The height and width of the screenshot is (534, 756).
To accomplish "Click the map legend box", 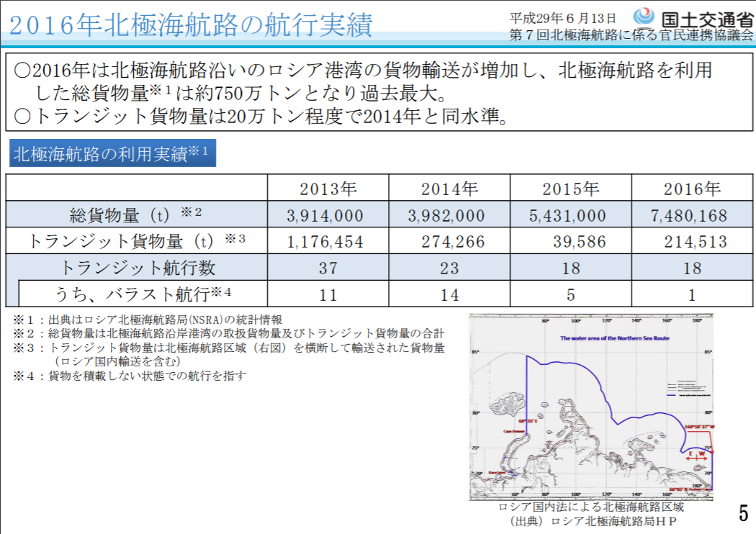I will 688,389.
